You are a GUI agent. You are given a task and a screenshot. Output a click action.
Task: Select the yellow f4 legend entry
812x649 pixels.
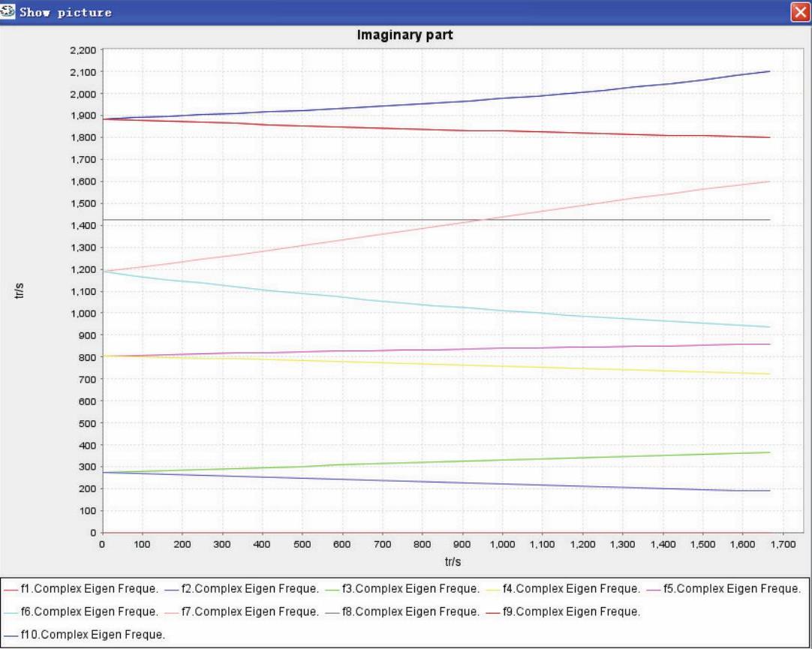[570, 589]
